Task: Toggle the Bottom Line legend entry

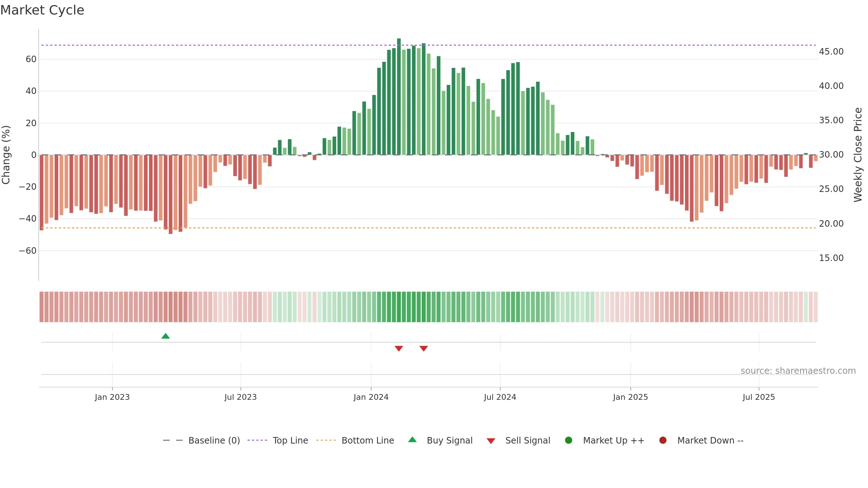Action: tap(355, 440)
